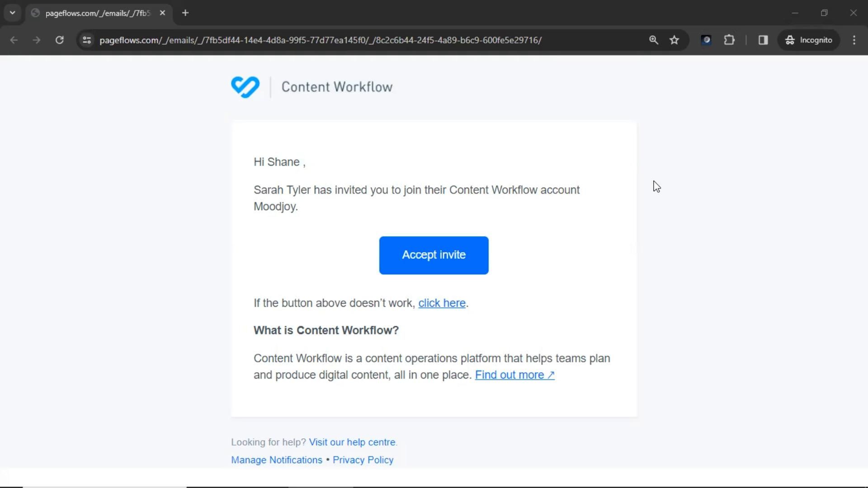Viewport: 868px width, 488px height.
Task: Bookmark this page with star icon
Action: [674, 40]
